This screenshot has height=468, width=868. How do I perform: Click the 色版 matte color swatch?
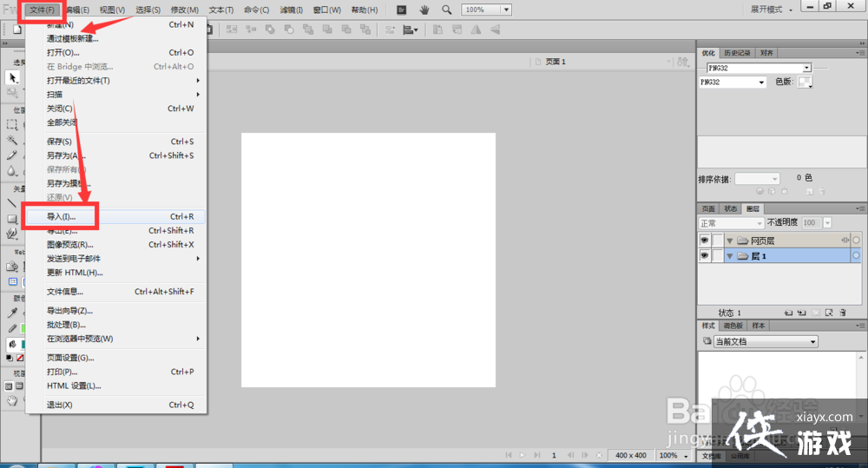[805, 82]
